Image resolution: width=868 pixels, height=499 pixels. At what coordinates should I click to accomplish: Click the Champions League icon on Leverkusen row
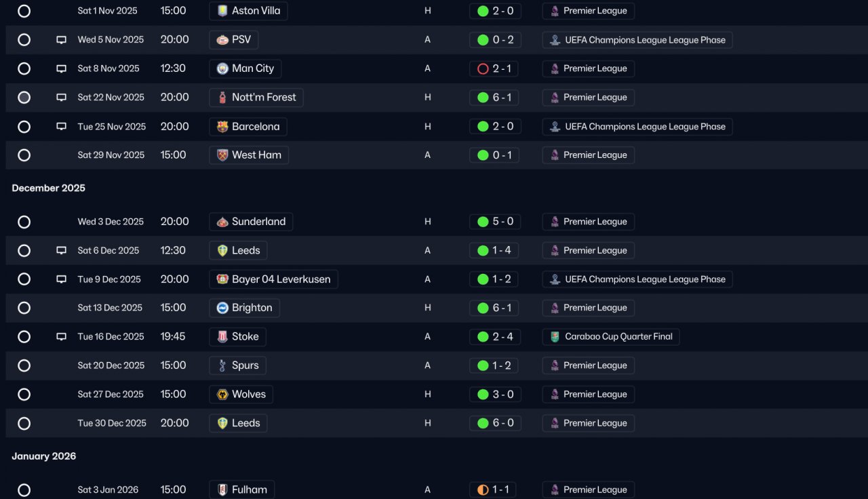[555, 279]
